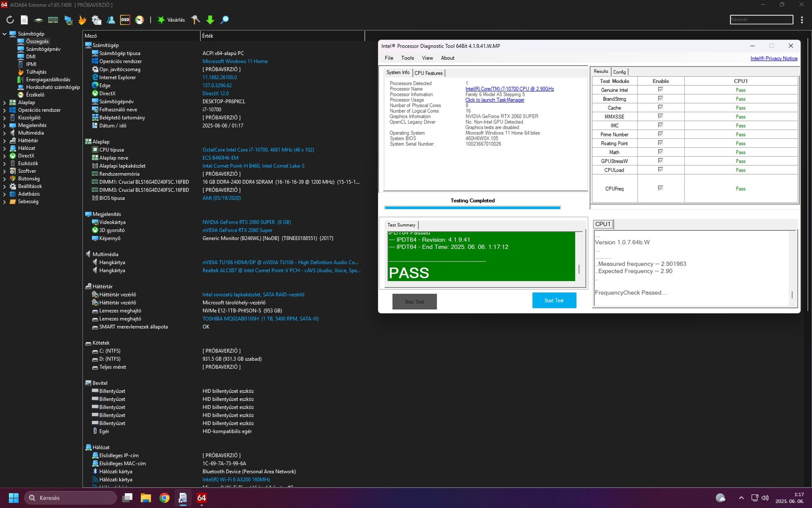Select the CPU1 log tab
812x508 pixels.
(603, 224)
